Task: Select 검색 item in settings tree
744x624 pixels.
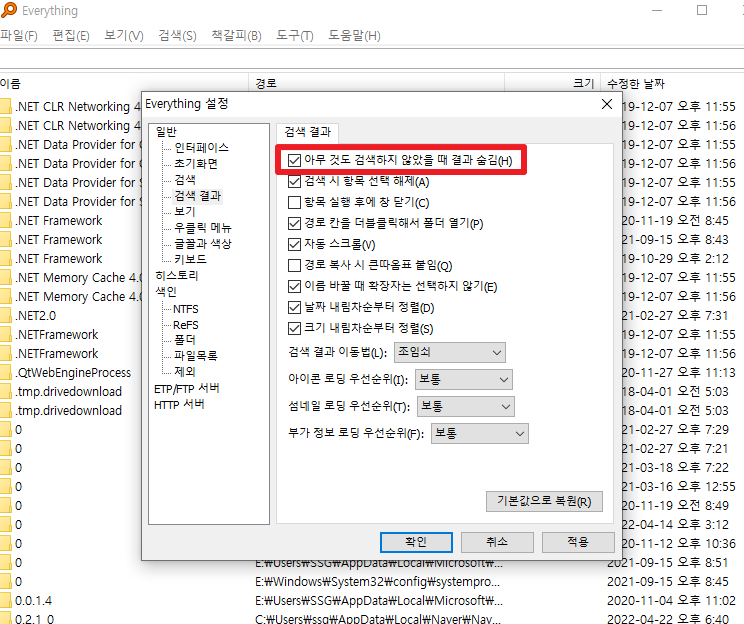Action: 185,179
